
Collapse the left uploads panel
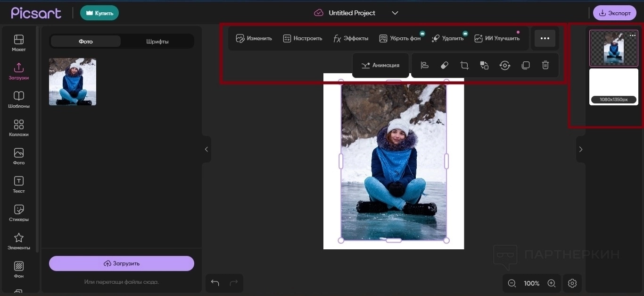tap(206, 149)
